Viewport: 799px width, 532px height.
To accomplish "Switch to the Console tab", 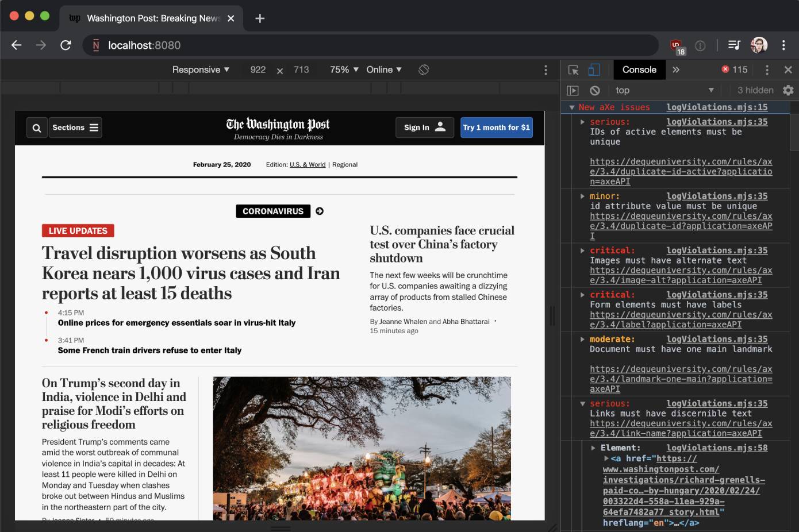I will tap(639, 70).
